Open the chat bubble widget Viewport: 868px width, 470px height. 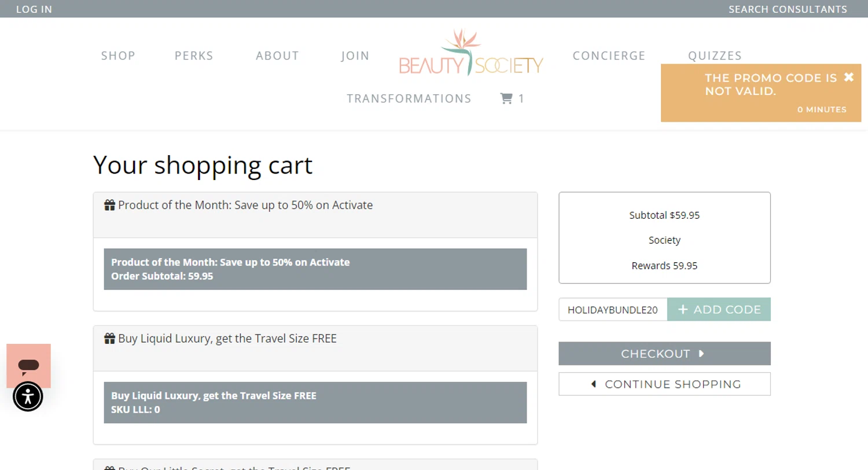pos(28,366)
